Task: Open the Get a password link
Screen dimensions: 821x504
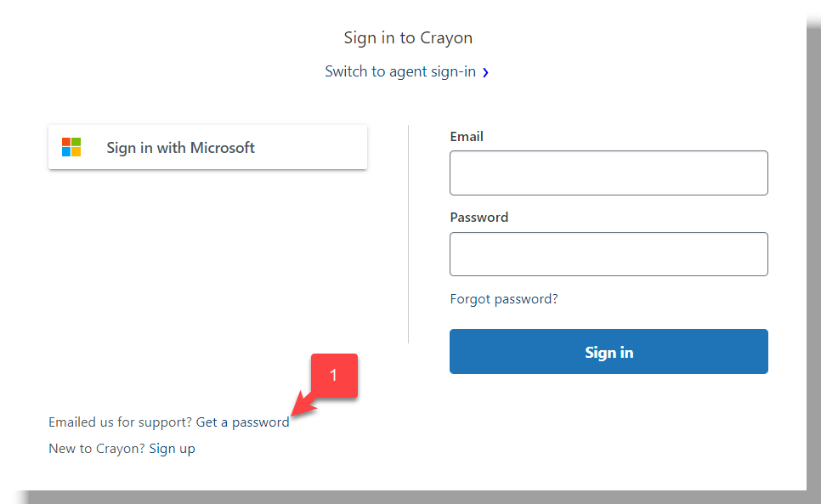Action: (242, 422)
